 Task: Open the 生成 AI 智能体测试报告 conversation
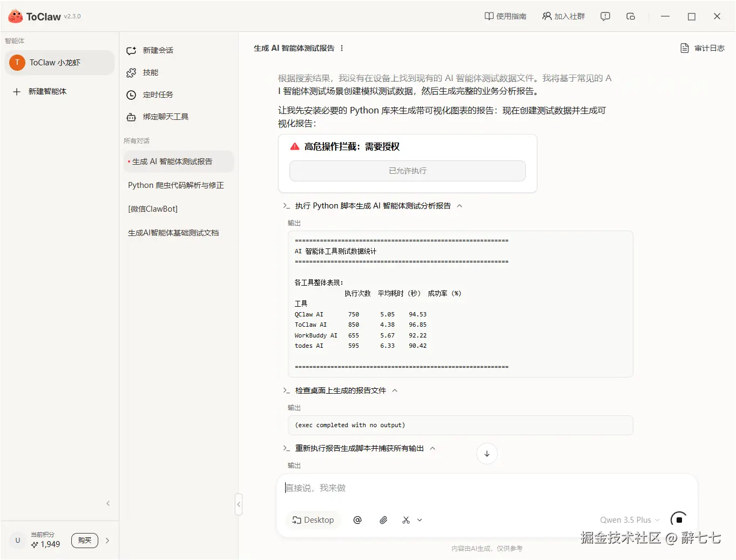pyautogui.click(x=179, y=161)
